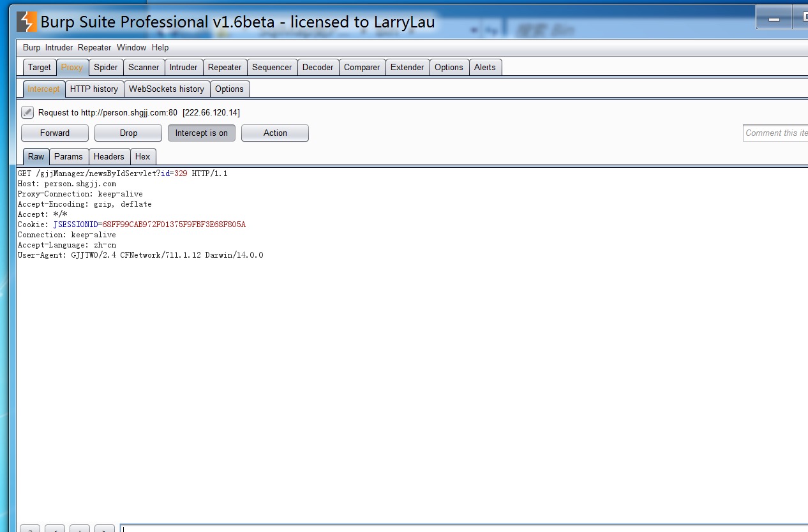Image resolution: width=808 pixels, height=532 pixels.
Task: Select the top-level Proxy tab
Action: coord(72,67)
